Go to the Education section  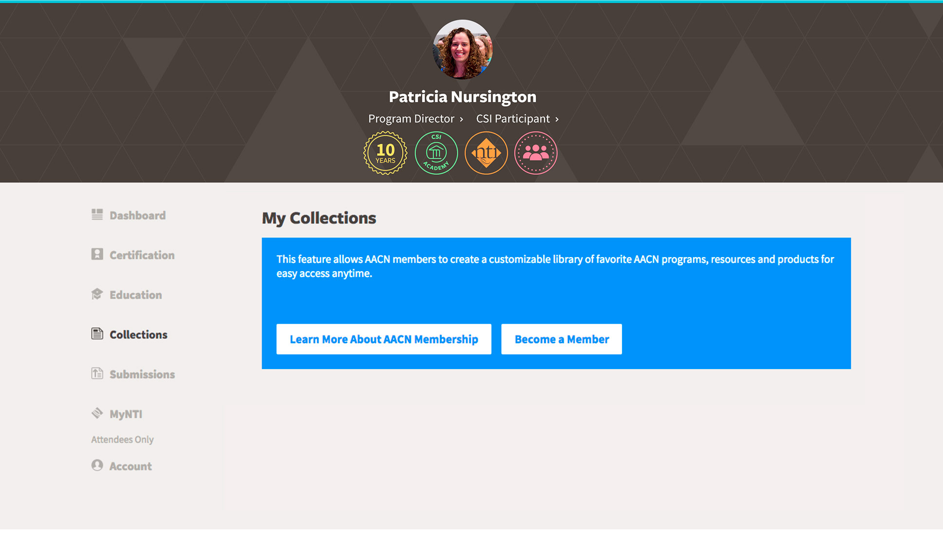coord(135,295)
